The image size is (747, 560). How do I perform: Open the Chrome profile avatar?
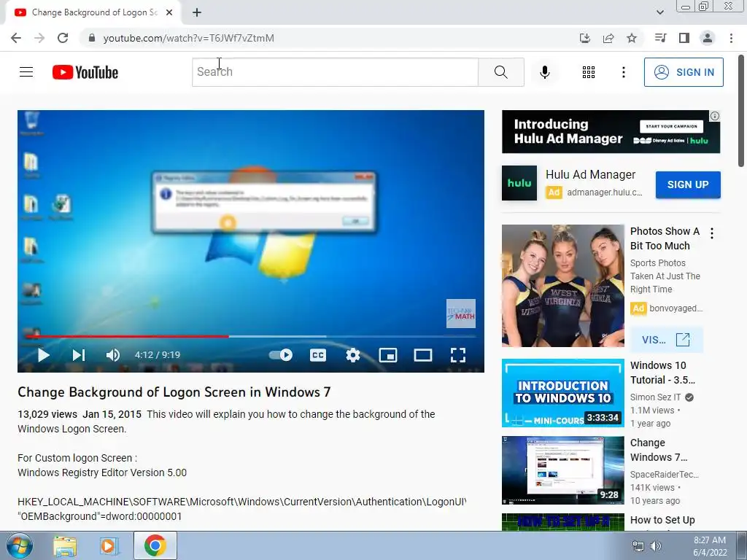tap(708, 38)
